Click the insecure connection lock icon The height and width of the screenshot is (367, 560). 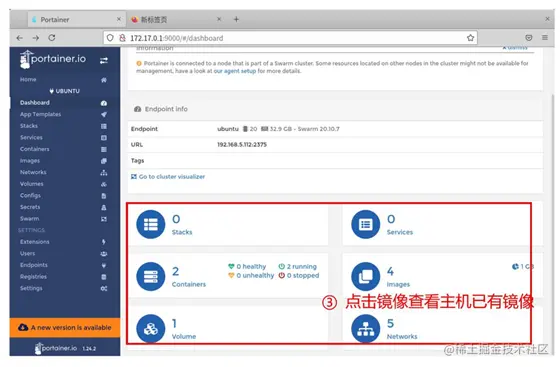122,38
